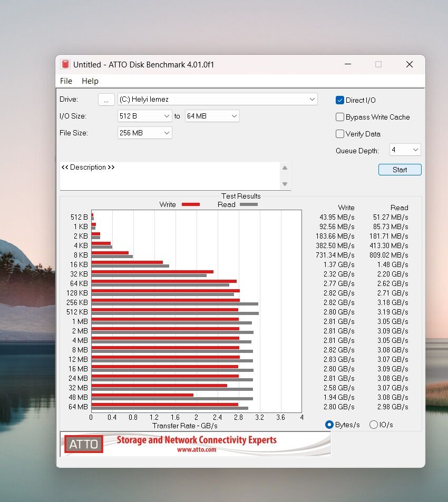Select the IO/s radio button
448x502 pixels.
pos(373,425)
